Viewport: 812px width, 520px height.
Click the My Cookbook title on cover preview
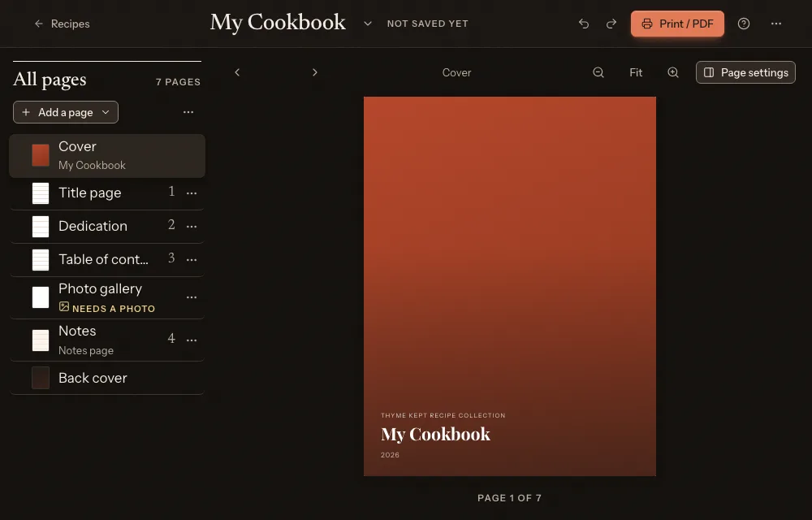pos(435,434)
